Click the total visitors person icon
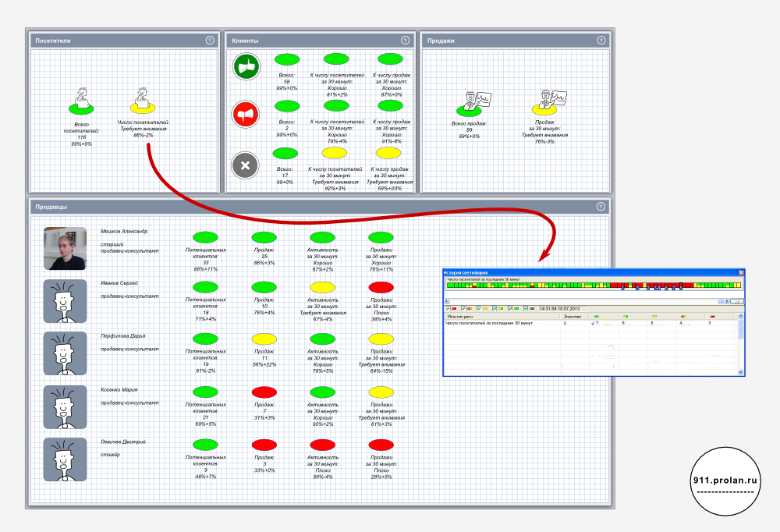780x532 pixels. pyautogui.click(x=80, y=101)
